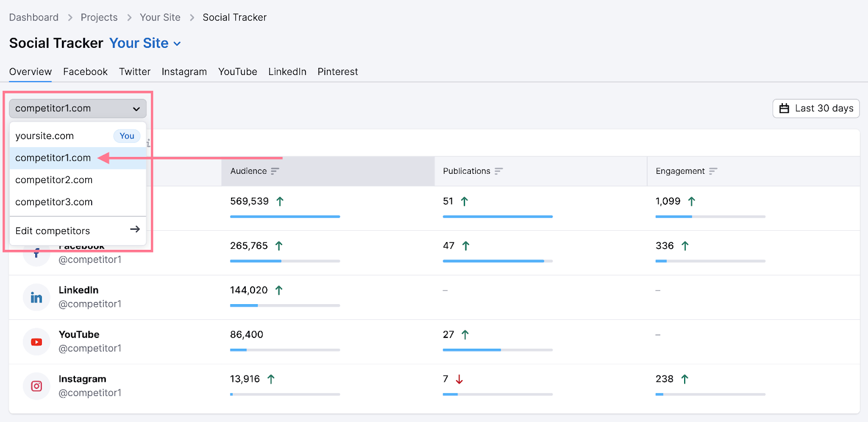Screen dimensions: 868x422
Task: Click the LinkedIn logo icon in table
Action: tap(36, 298)
